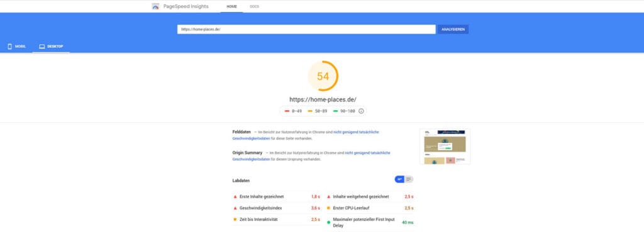The image size is (644, 238).
Task: Click the mobile phone icon
Action: 10,47
